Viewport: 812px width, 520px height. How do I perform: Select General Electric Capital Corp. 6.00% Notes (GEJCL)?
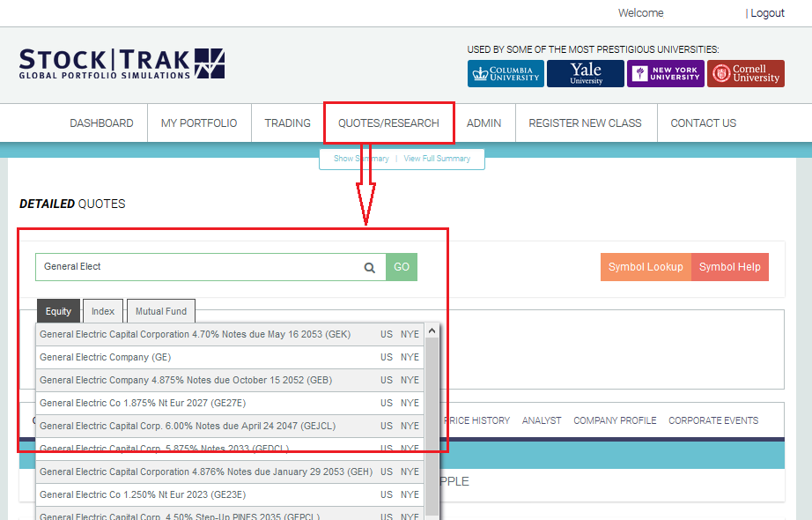pyautogui.click(x=230, y=426)
